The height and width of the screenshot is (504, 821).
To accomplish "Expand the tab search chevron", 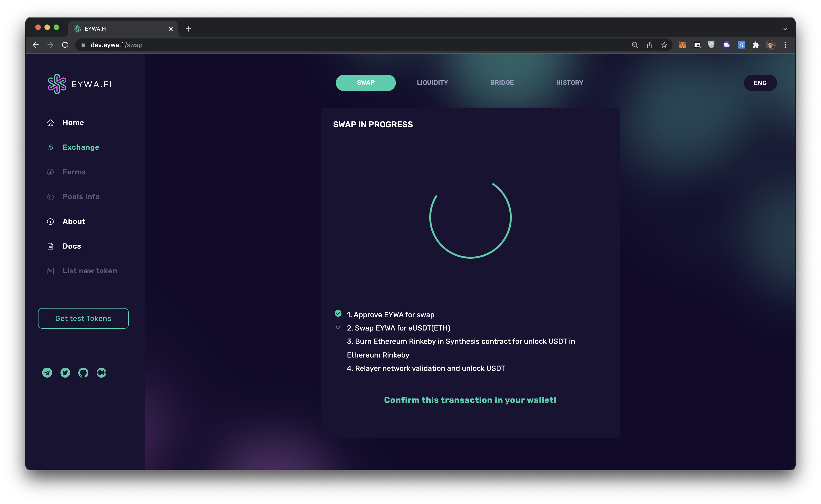I will coord(785,29).
